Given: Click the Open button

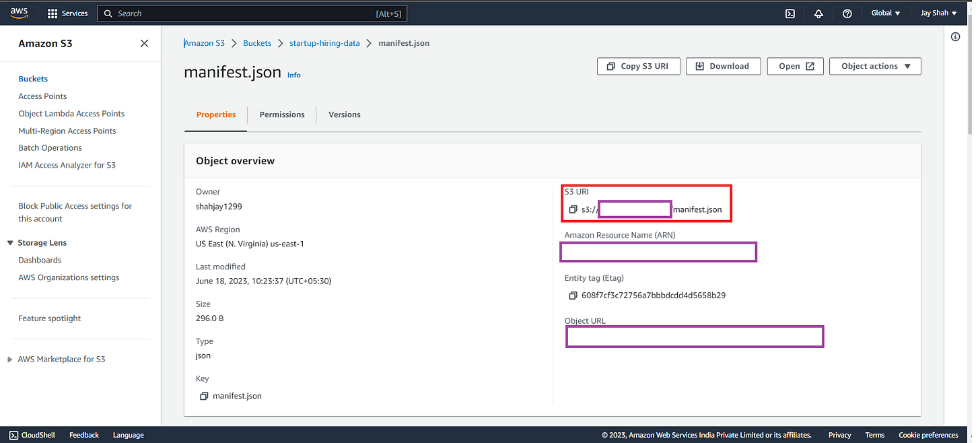Looking at the screenshot, I should coord(796,66).
